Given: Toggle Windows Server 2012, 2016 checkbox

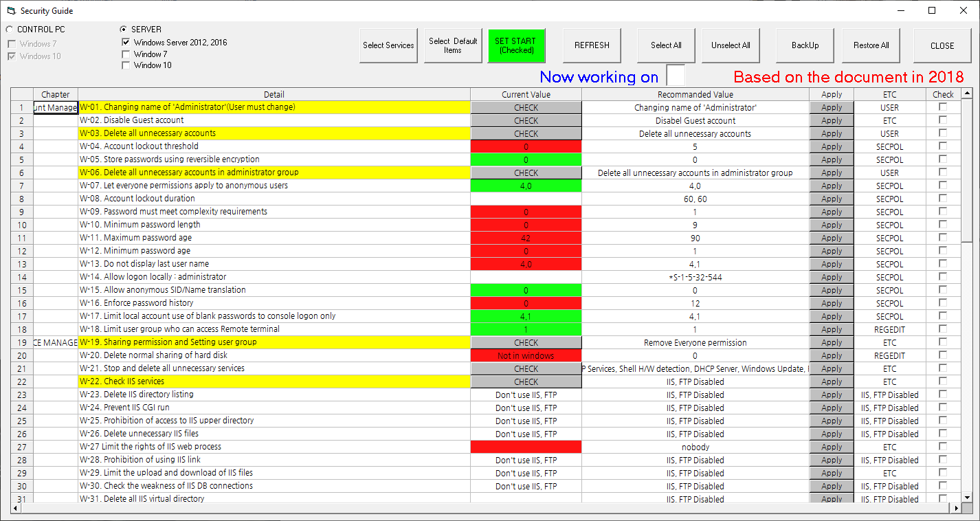Looking at the screenshot, I should 125,43.
